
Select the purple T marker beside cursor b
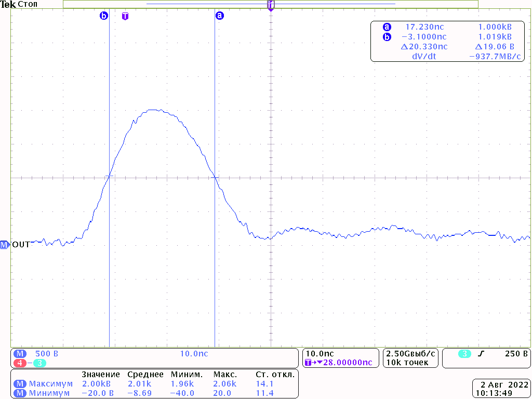point(125,16)
